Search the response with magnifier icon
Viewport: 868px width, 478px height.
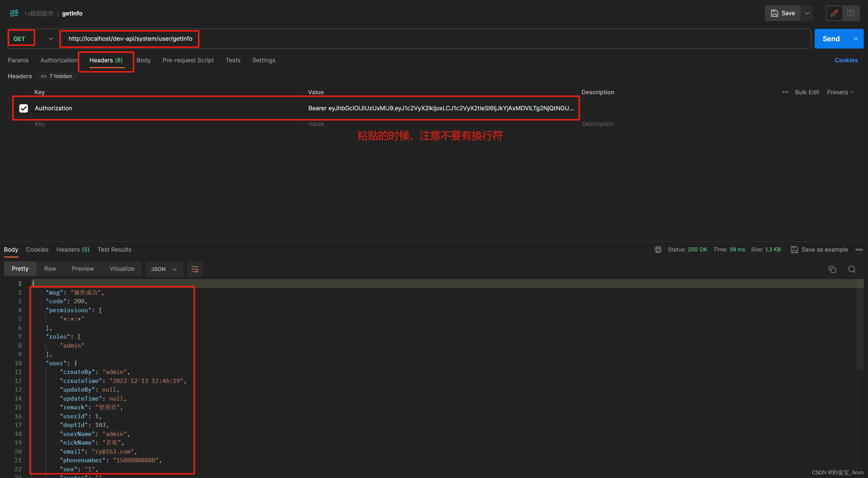click(851, 269)
